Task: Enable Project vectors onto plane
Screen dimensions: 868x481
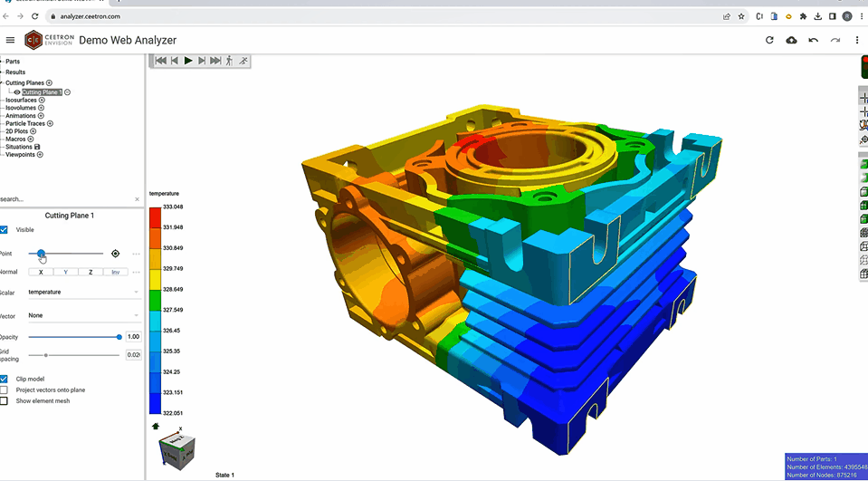Action: click(4, 390)
